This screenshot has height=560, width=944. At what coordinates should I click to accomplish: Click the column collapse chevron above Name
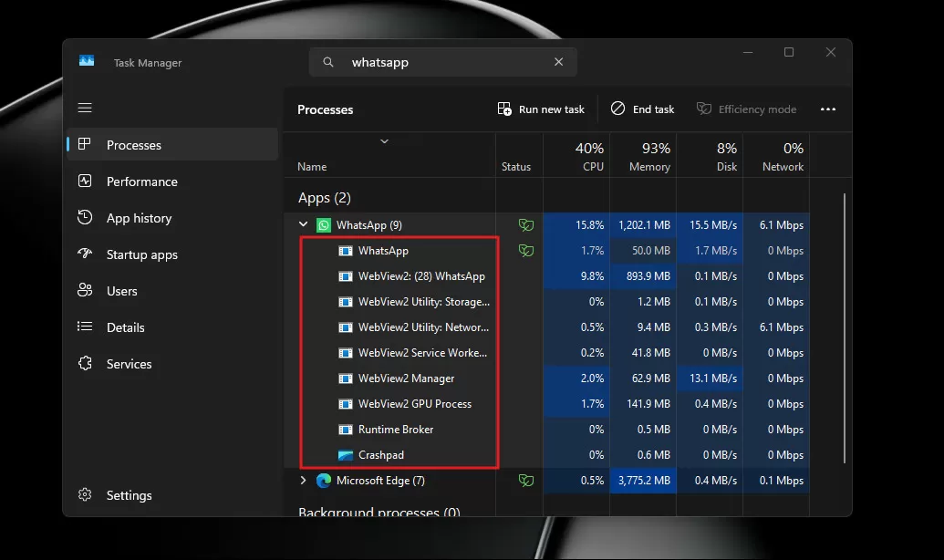click(x=384, y=141)
